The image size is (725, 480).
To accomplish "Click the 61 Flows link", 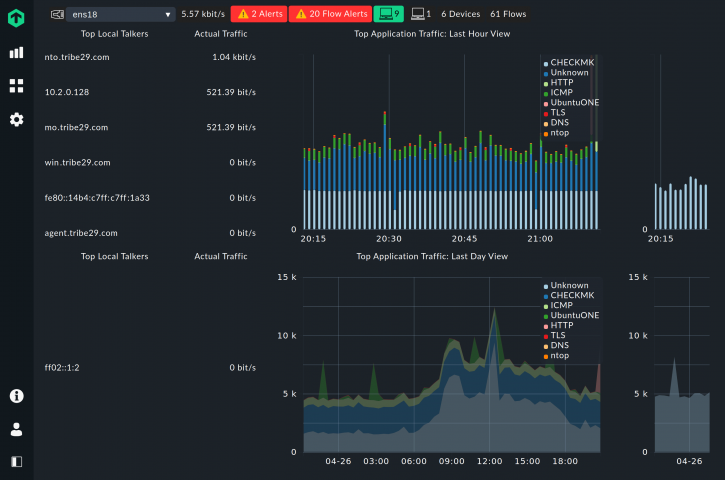I will pos(508,14).
